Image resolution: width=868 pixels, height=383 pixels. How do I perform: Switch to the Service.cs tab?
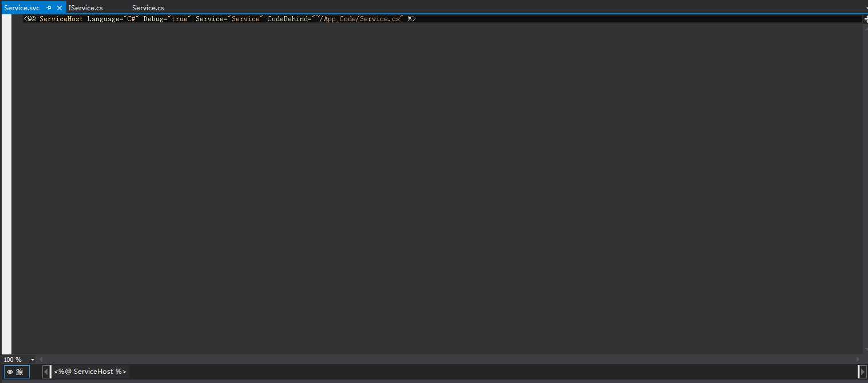pos(148,8)
